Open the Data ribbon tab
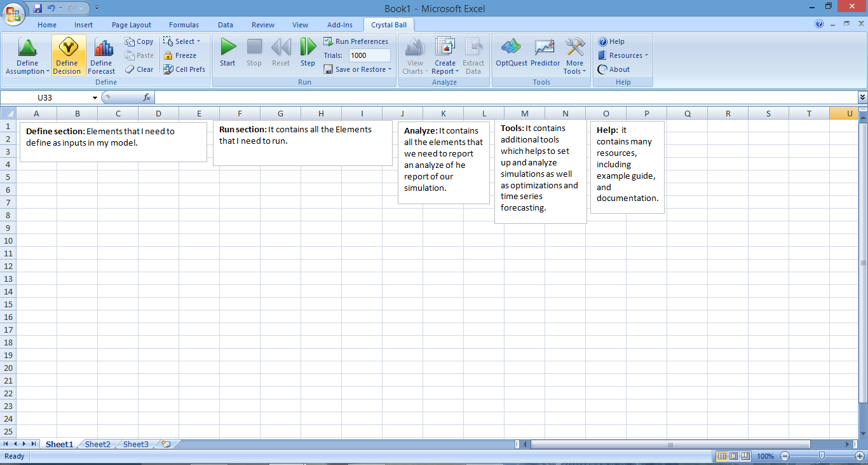Viewport: 868px width, 465px height. coord(226,25)
